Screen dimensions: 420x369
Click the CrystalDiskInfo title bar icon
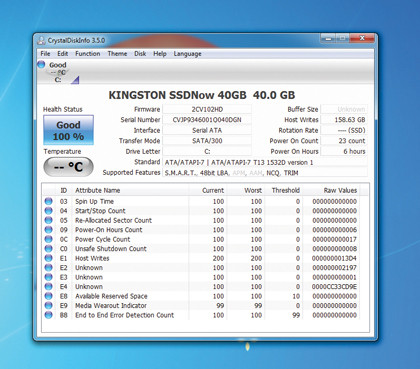tap(41, 41)
